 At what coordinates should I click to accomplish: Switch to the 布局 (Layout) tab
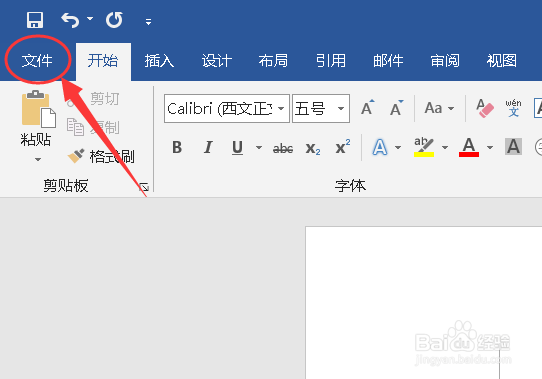point(273,61)
